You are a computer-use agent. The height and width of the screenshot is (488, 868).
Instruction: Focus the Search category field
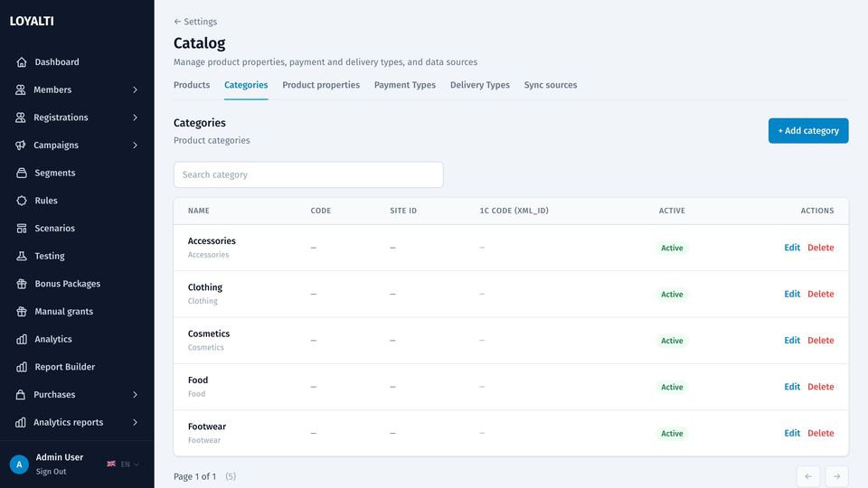coord(308,174)
